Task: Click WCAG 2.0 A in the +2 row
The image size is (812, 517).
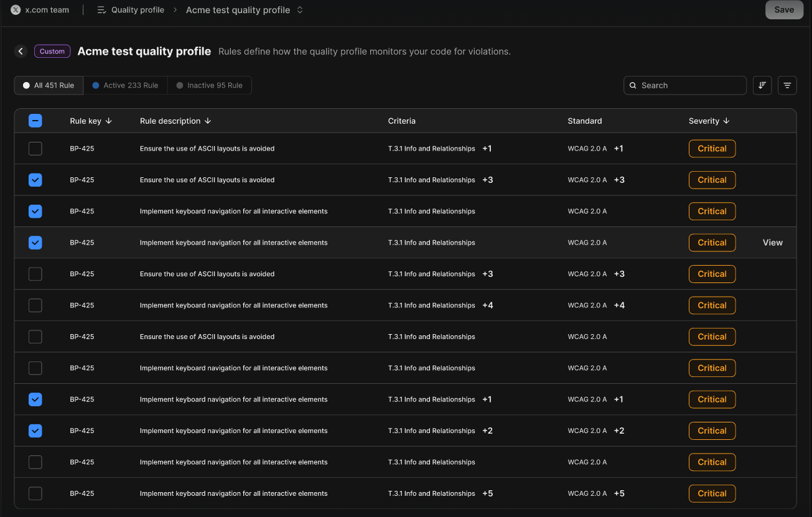Action: pos(587,431)
